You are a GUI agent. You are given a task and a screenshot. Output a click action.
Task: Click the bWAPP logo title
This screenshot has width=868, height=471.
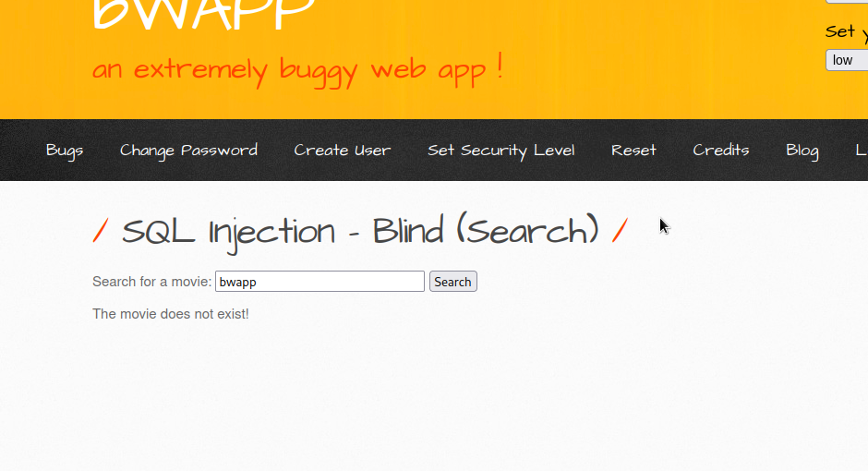point(204,14)
